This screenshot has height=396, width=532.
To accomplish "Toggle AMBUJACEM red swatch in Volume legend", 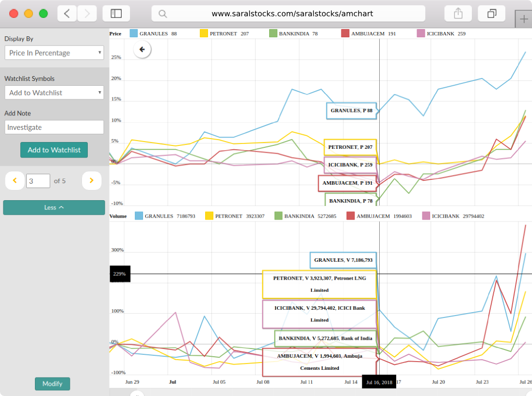I will [351, 216].
